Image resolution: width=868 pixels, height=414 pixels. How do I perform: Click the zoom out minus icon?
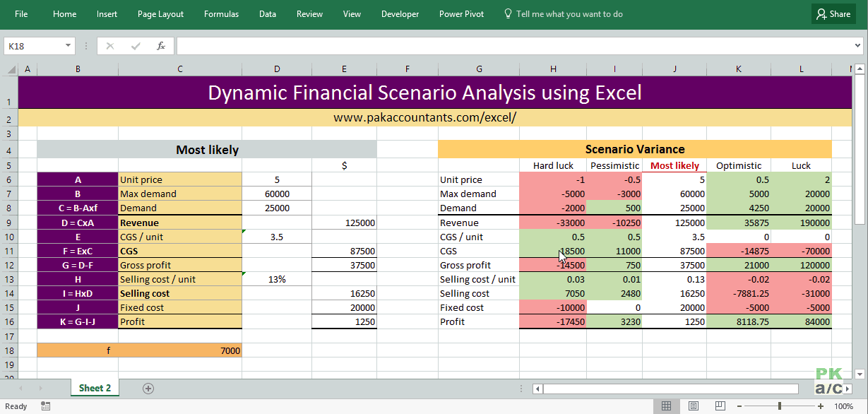[x=738, y=406]
